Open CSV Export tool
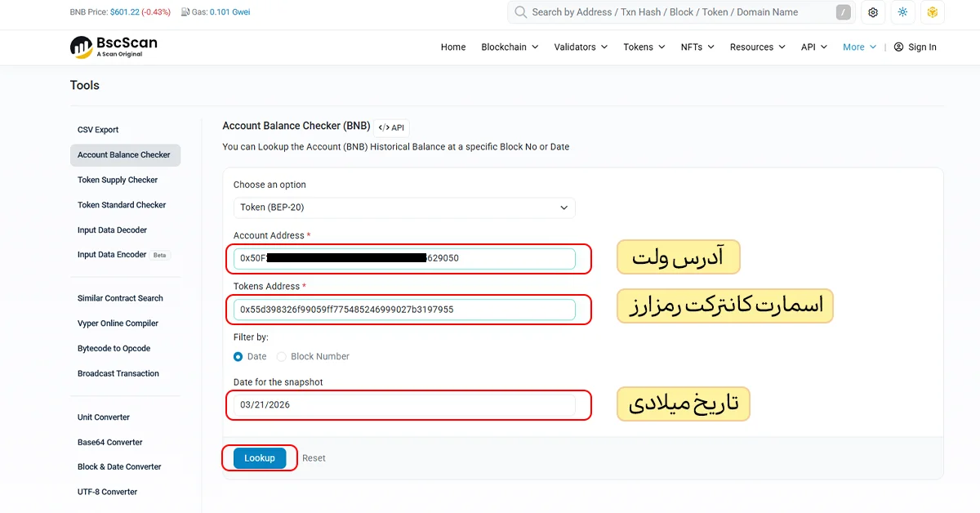Image resolution: width=980 pixels, height=513 pixels. (98, 130)
